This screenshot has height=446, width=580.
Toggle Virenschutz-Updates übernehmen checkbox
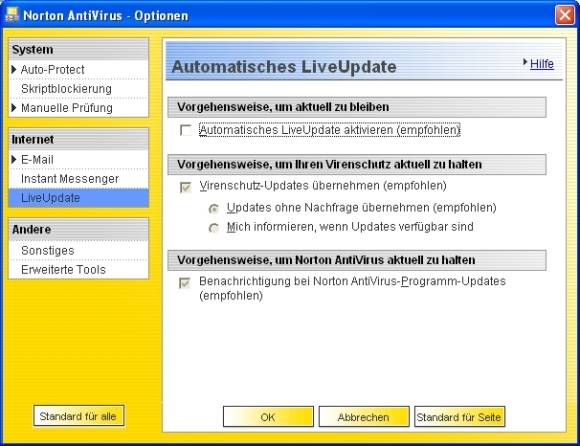(x=185, y=187)
